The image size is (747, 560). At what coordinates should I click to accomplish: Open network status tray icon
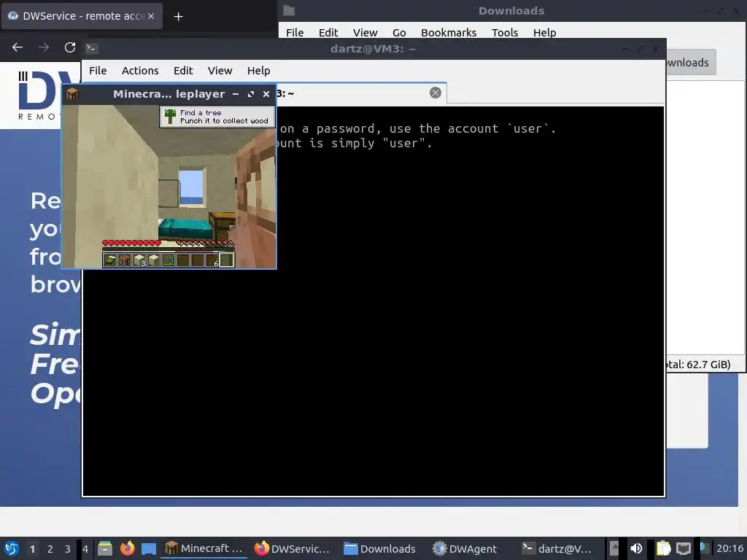[x=684, y=548]
